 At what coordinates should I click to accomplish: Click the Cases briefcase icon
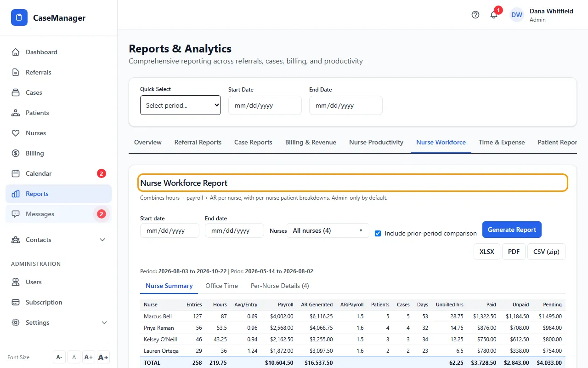[16, 92]
